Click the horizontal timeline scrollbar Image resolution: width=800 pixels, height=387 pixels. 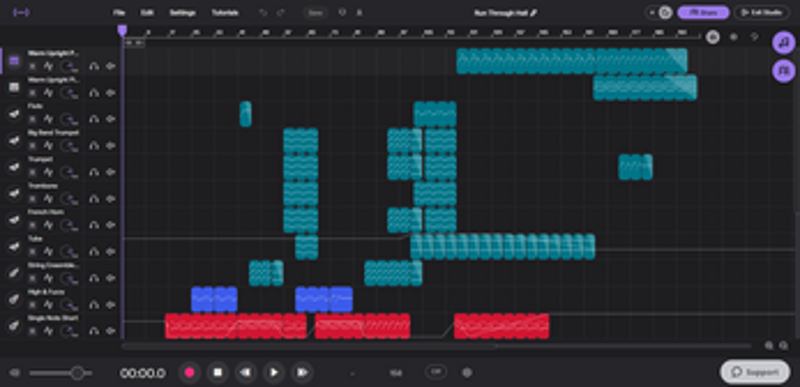(309, 346)
